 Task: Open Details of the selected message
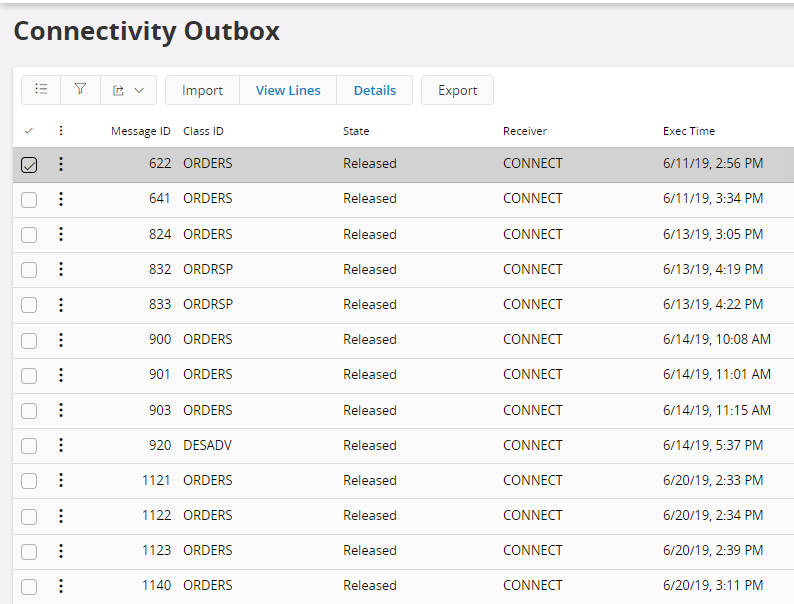[375, 90]
